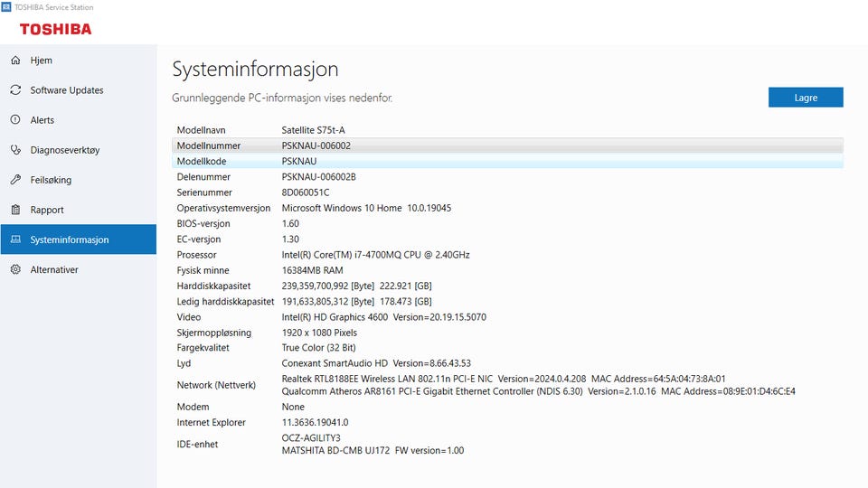
Task: Select Conexant SmartAudio HD value
Action: [x=376, y=363]
